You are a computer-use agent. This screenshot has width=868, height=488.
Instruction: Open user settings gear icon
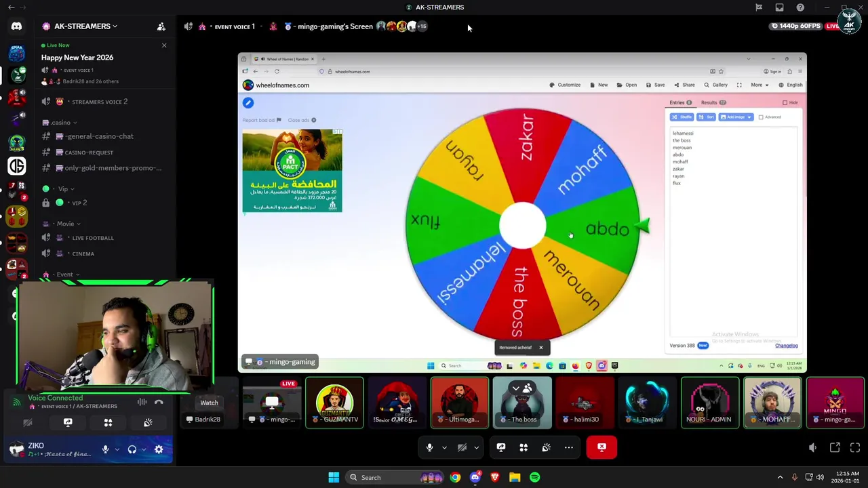pyautogui.click(x=159, y=449)
